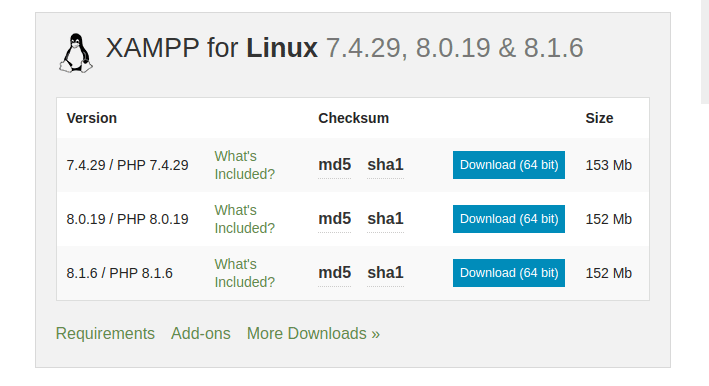Select the 7.4.29 / PHP 7.4.29 text
Image resolution: width=709 pixels, height=386 pixels.
128,165
